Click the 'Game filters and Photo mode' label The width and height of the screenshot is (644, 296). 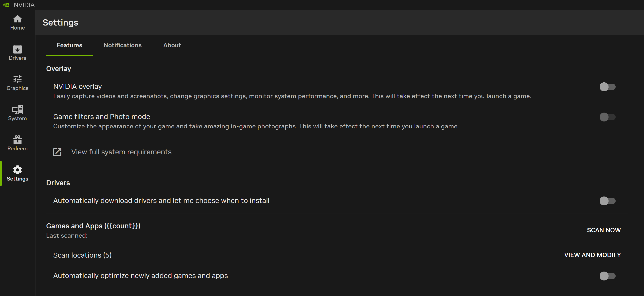(102, 117)
